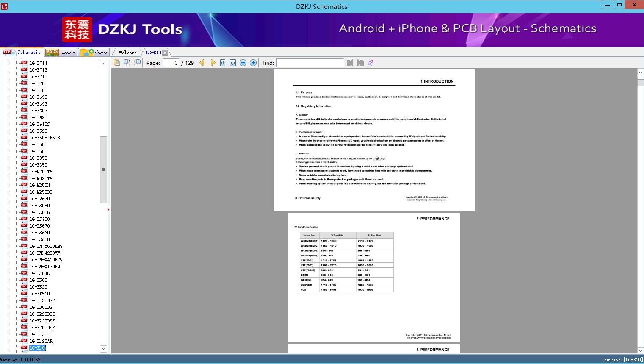644x364 pixels.
Task: Click the rotate right toolbar icon
Action: point(137,63)
